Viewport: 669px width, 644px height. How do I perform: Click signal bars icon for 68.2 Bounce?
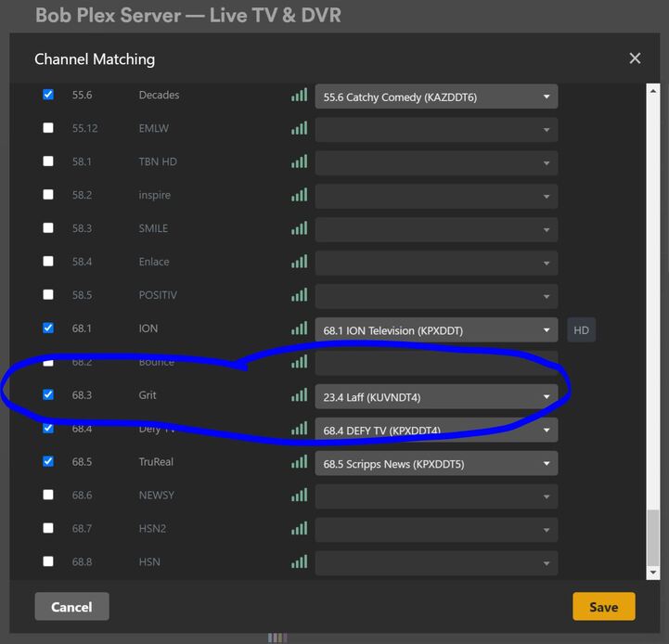click(x=299, y=362)
